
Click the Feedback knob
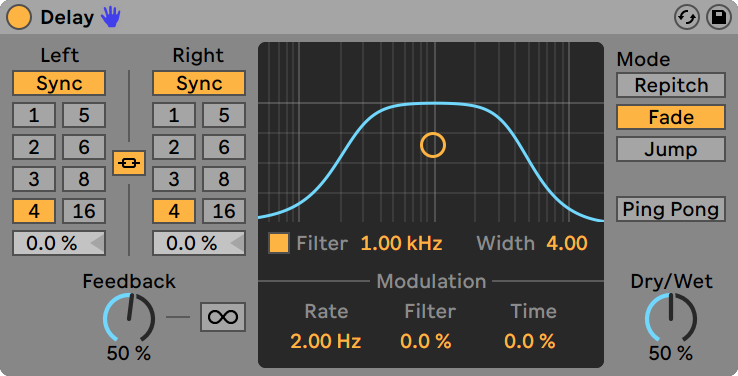(x=129, y=318)
